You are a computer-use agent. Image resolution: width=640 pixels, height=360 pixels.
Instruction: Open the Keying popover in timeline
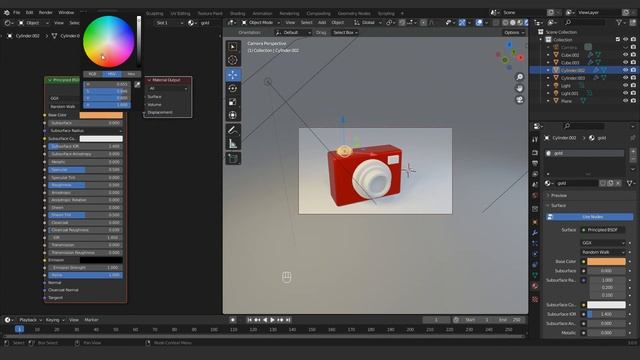[x=54, y=320]
